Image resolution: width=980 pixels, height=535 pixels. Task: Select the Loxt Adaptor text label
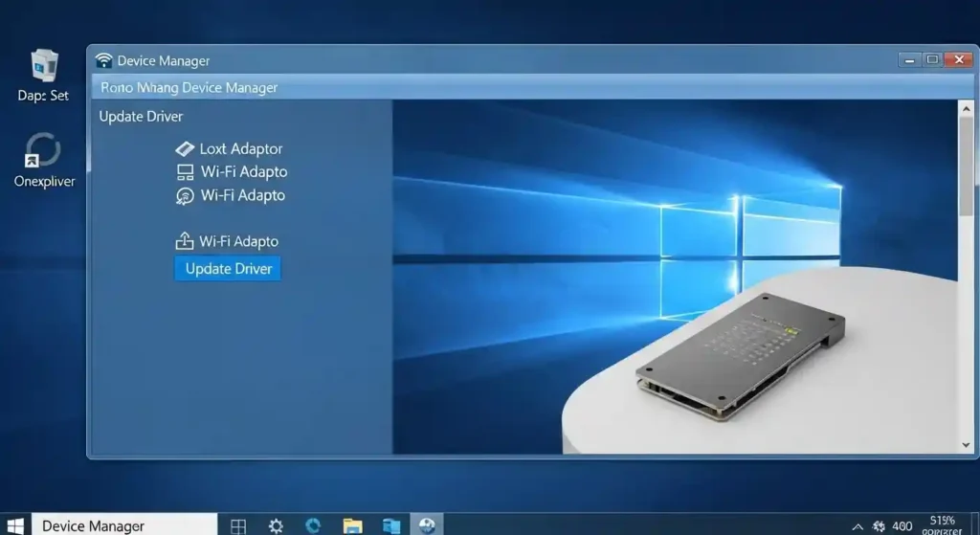pyautogui.click(x=240, y=149)
